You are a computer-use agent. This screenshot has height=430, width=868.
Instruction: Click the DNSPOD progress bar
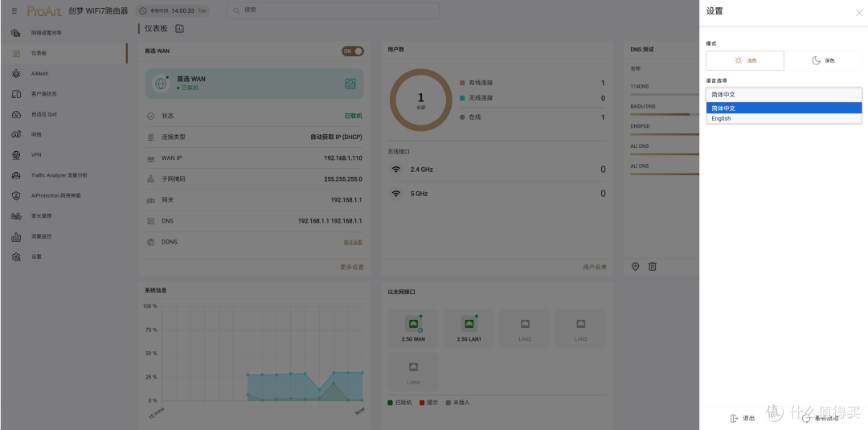[665, 134]
